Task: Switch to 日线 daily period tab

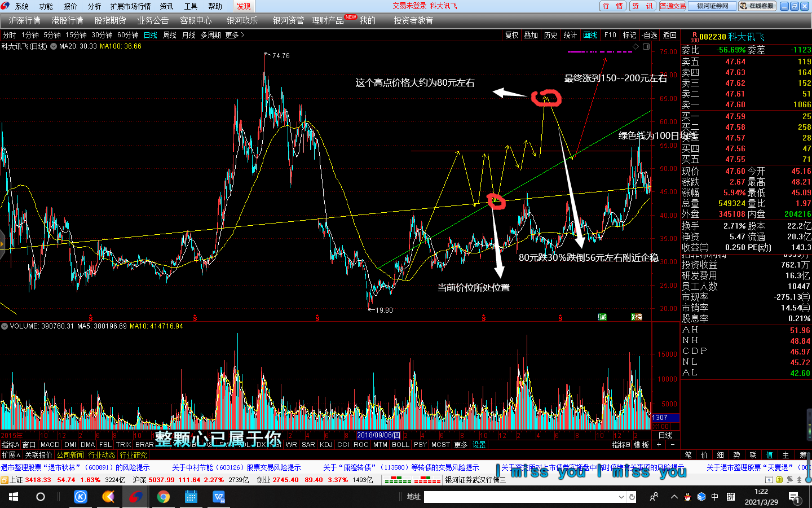Action: pos(151,35)
